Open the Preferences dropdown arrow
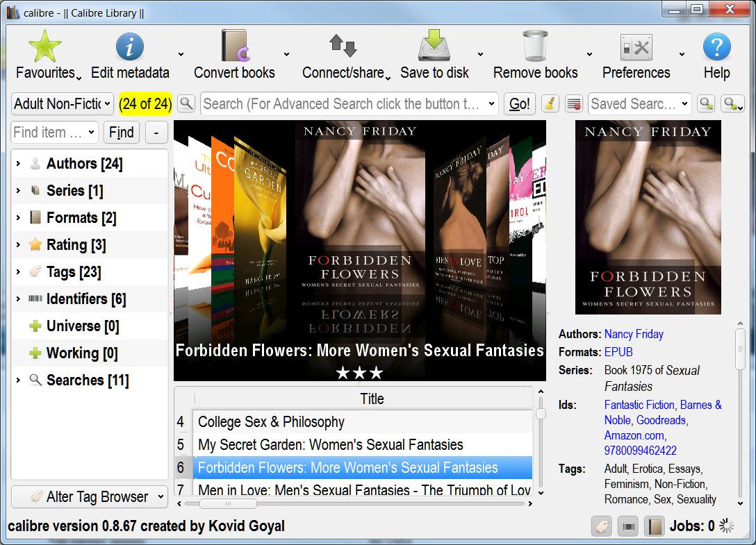 tap(682, 54)
